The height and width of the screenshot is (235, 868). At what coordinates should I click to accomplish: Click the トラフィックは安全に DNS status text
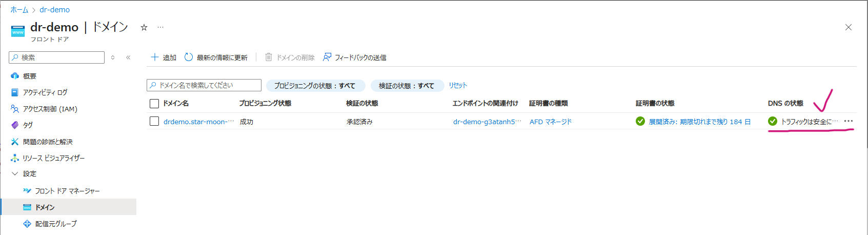(810, 122)
